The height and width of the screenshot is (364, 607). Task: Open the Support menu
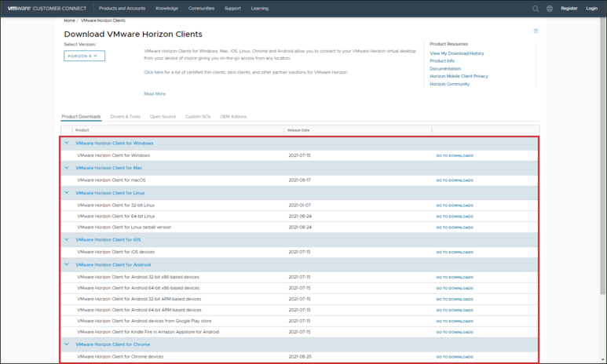tap(232, 8)
